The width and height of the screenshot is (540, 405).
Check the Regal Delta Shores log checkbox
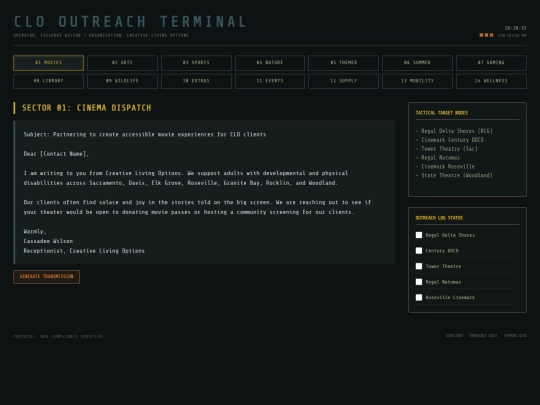point(419,235)
